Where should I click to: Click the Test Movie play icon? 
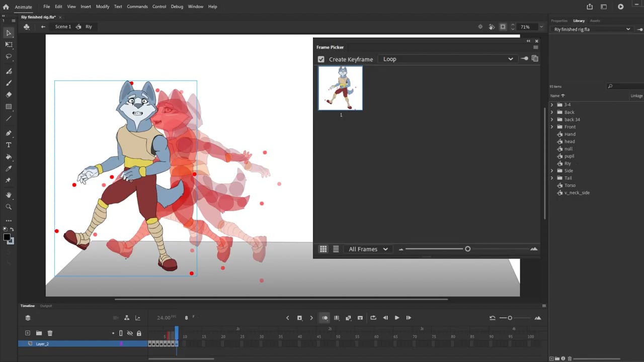tap(621, 7)
